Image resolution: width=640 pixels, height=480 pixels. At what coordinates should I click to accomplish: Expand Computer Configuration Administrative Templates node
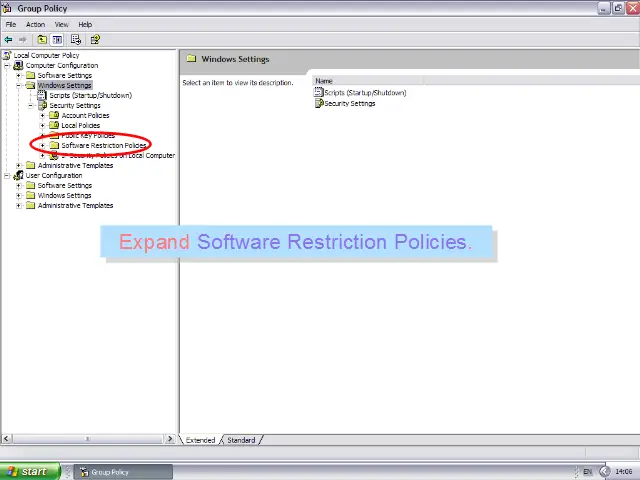coord(19,165)
